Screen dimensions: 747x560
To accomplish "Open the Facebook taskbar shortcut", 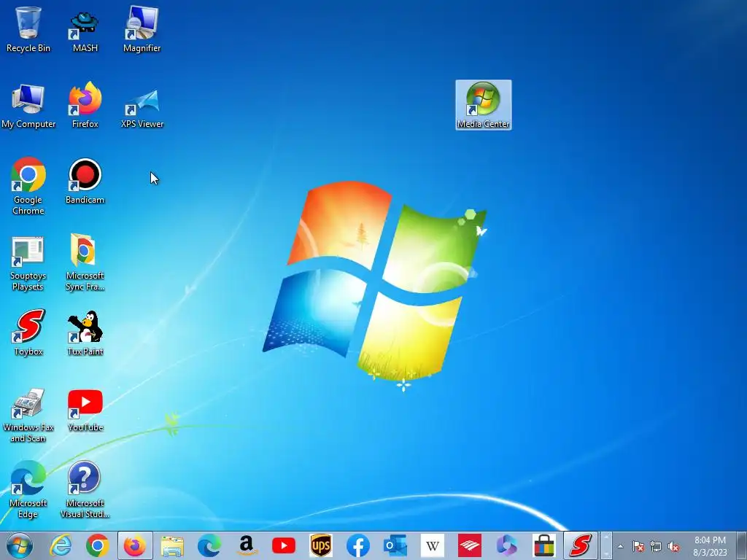I will click(357, 545).
